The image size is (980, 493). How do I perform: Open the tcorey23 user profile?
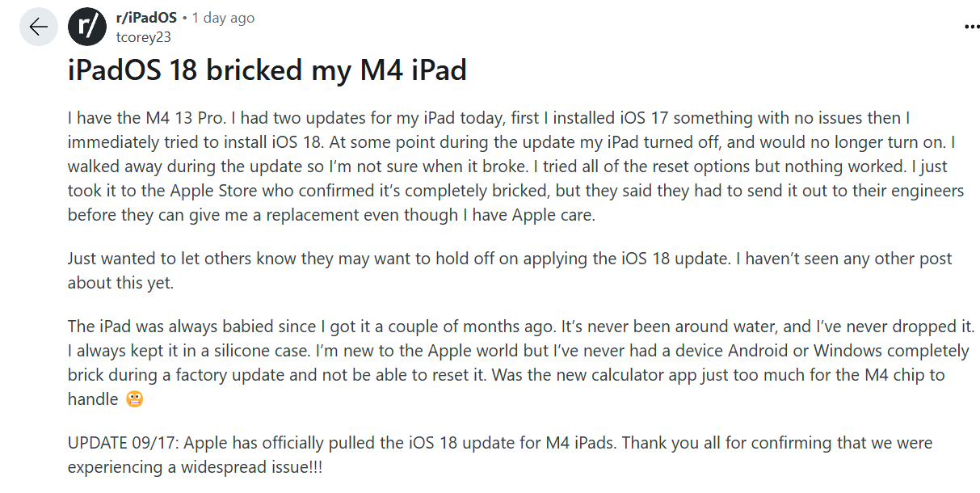click(x=143, y=36)
